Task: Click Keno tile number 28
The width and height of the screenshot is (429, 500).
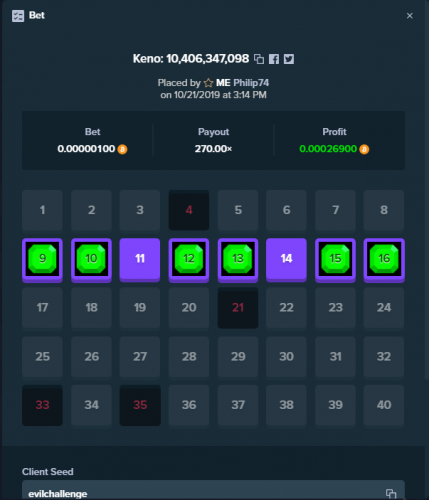Action: [x=189, y=357]
